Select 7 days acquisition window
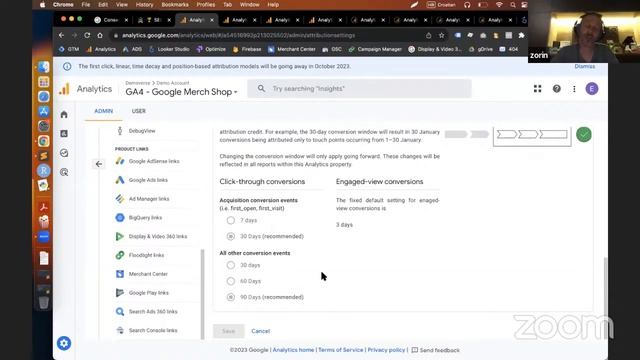The width and height of the screenshot is (640, 360). click(231, 220)
